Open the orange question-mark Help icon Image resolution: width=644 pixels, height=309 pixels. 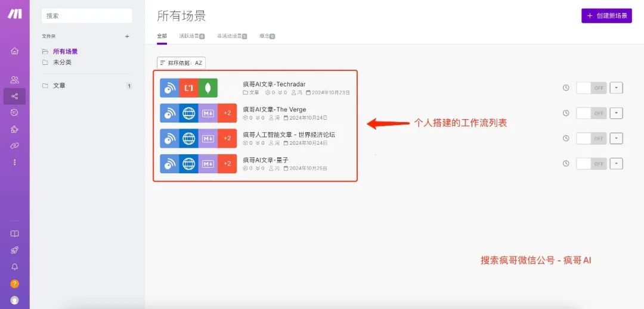point(15,283)
